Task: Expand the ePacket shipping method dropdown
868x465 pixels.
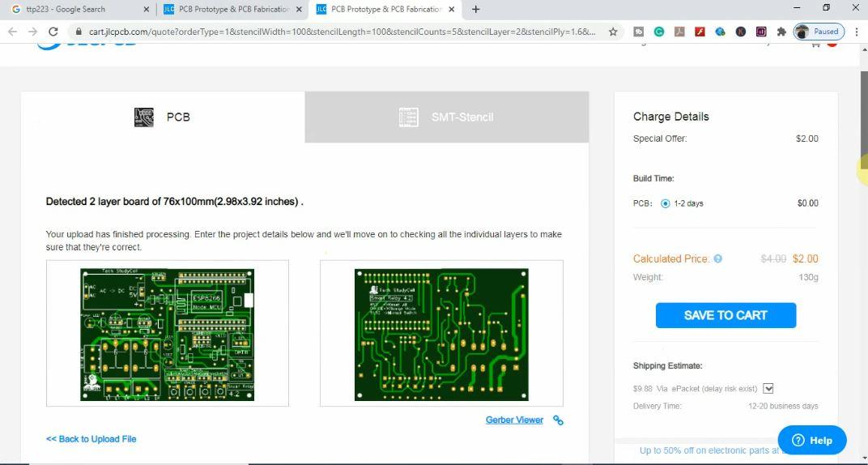Action: tap(768, 389)
